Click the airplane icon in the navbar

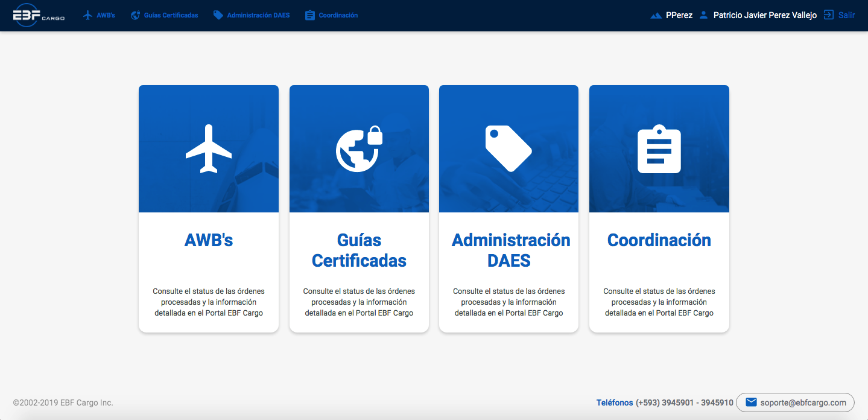[88, 15]
